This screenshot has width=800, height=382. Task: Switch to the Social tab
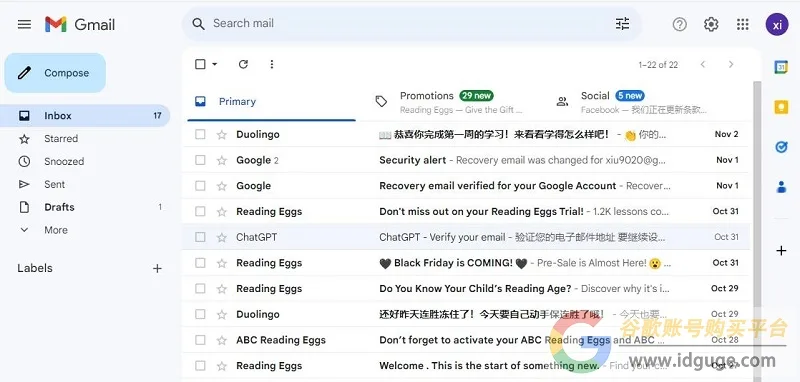632,101
